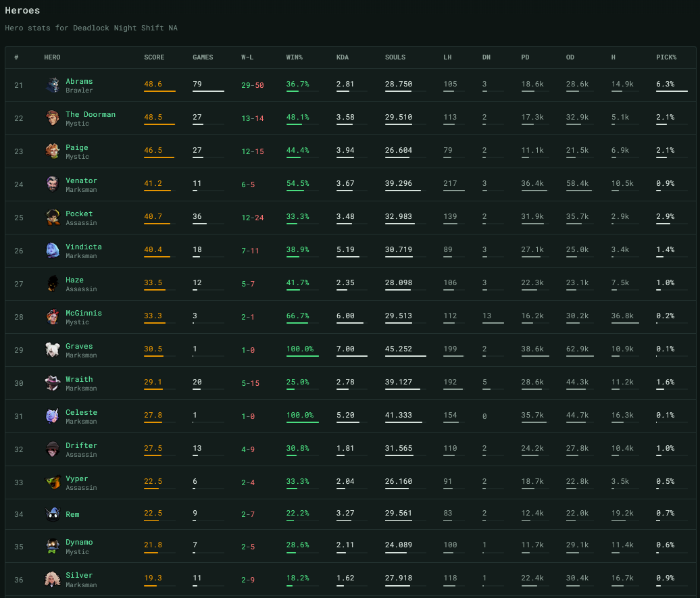Open the Abrams hero name link

(79, 81)
